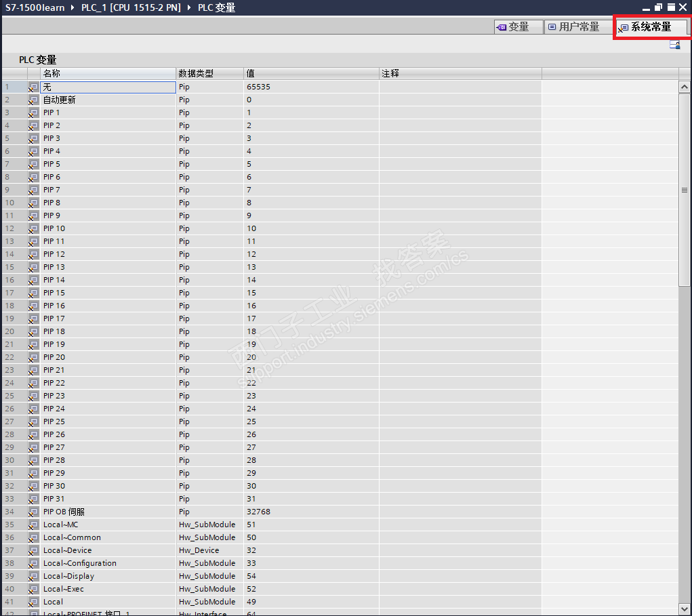Image resolution: width=692 pixels, height=616 pixels.
Task: Click the constant icon of PIP 1 row
Action: coord(33,113)
